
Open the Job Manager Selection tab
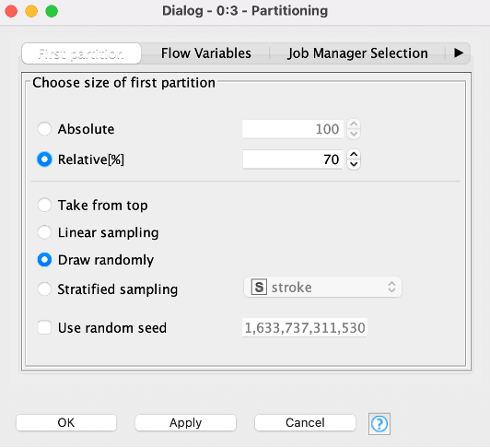357,53
